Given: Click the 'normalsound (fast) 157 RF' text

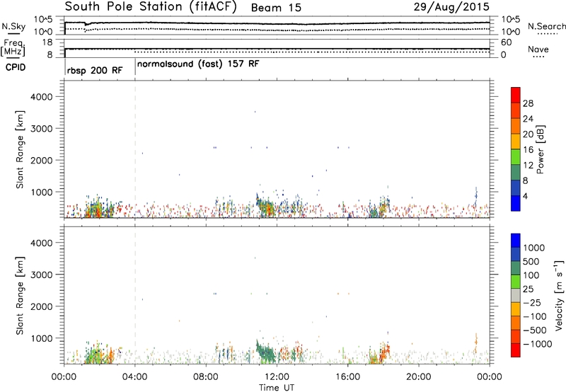Looking at the screenshot, I should (x=198, y=64).
